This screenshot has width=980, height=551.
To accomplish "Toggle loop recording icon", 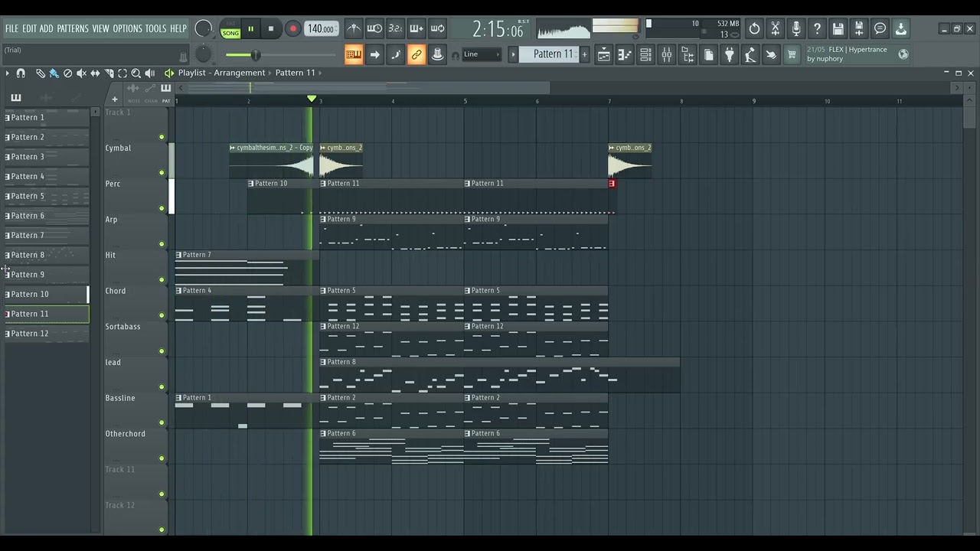I will 437,29.
